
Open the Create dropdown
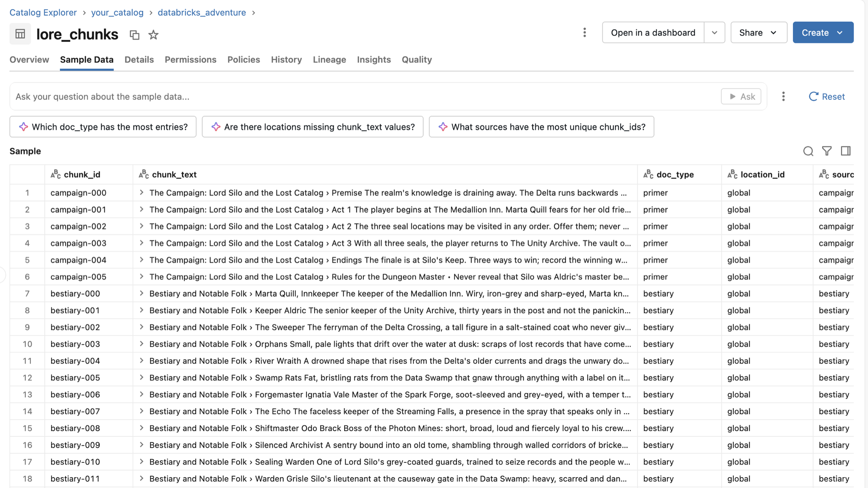click(x=823, y=33)
